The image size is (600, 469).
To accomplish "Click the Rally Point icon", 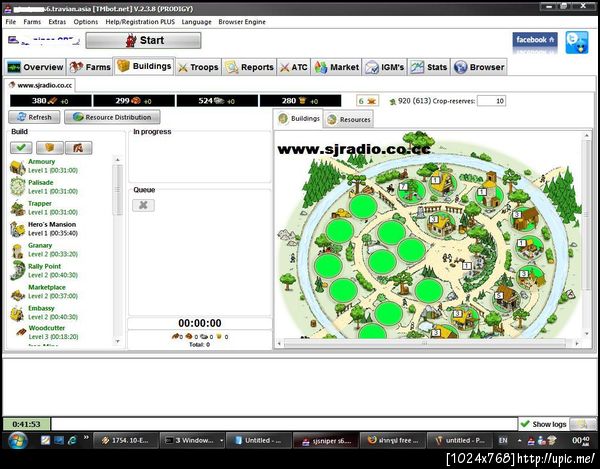I will click(17, 270).
